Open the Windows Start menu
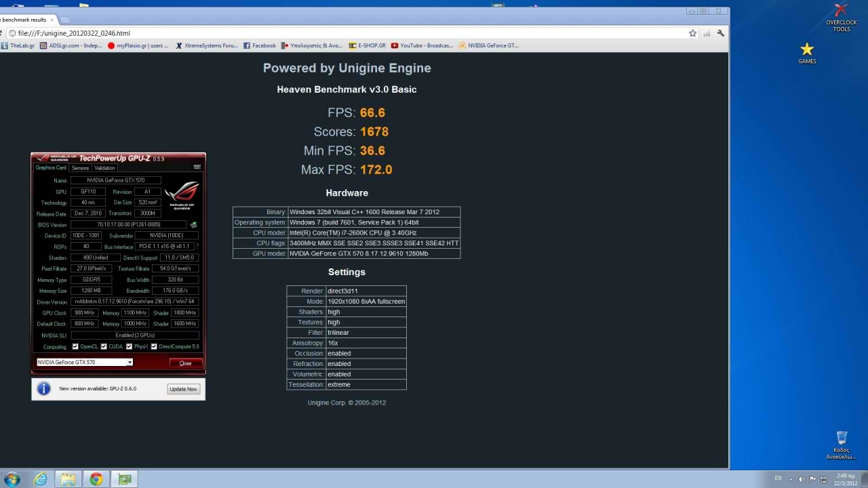Screen dimensions: 868x488 (12, 479)
